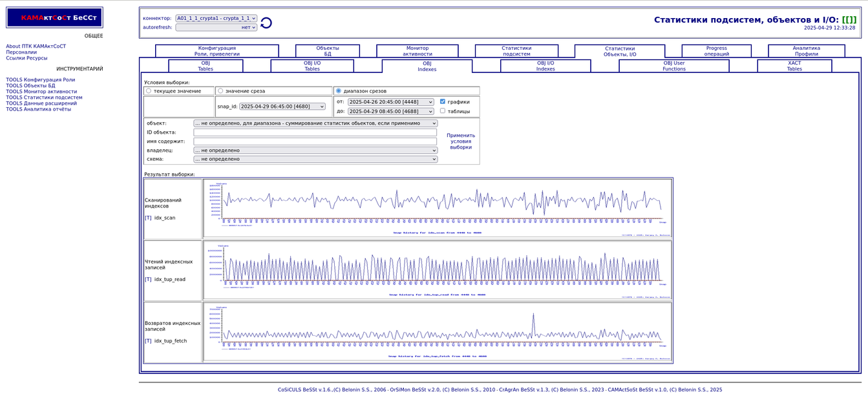868x405 pixels.
Task: Open the idx_scan history graph
Action: coord(438,208)
